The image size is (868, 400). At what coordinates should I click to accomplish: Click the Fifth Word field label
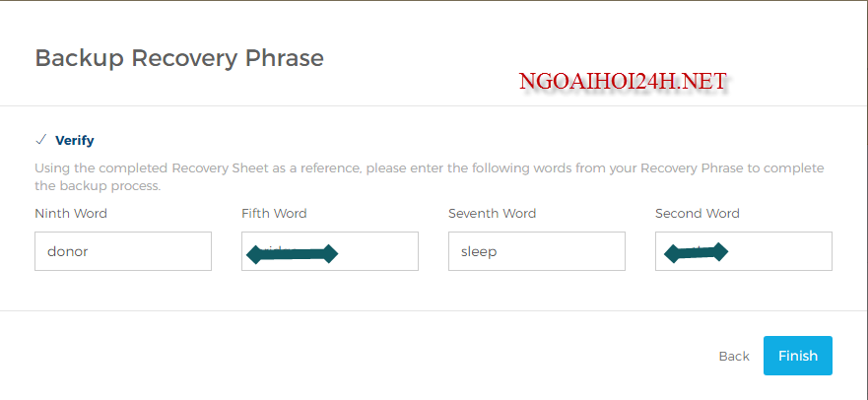pos(274,213)
